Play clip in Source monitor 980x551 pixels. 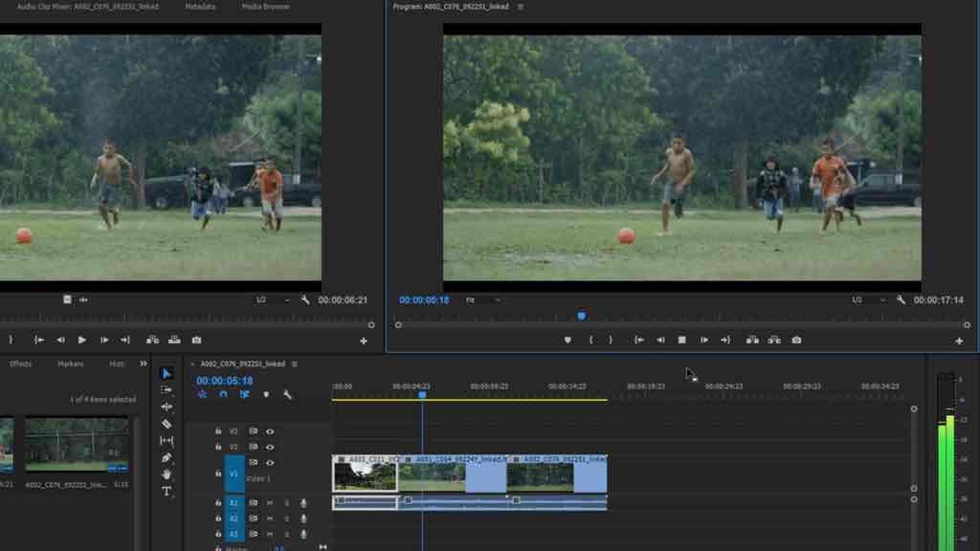(82, 341)
